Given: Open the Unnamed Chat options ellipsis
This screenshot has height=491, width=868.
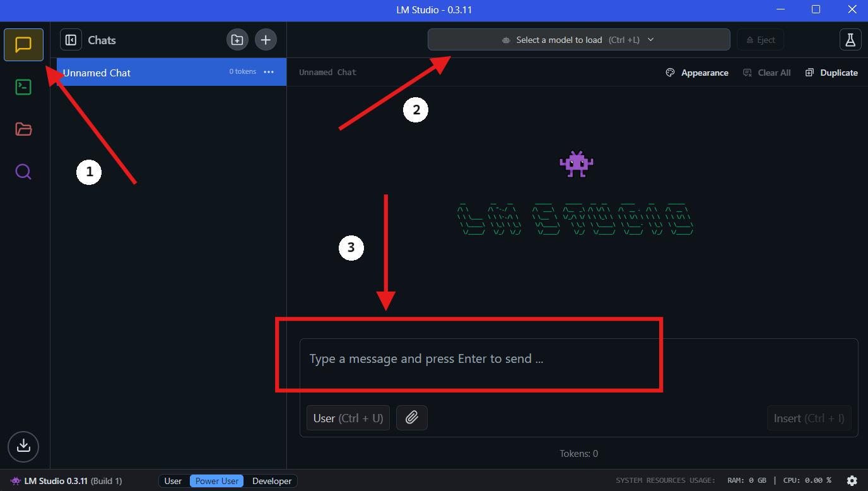Looking at the screenshot, I should click(269, 72).
